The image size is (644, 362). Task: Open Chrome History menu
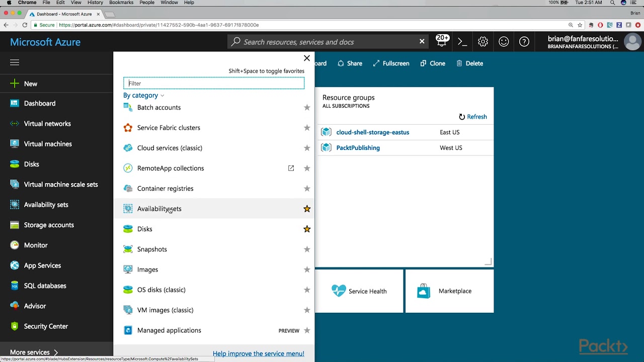95,3
